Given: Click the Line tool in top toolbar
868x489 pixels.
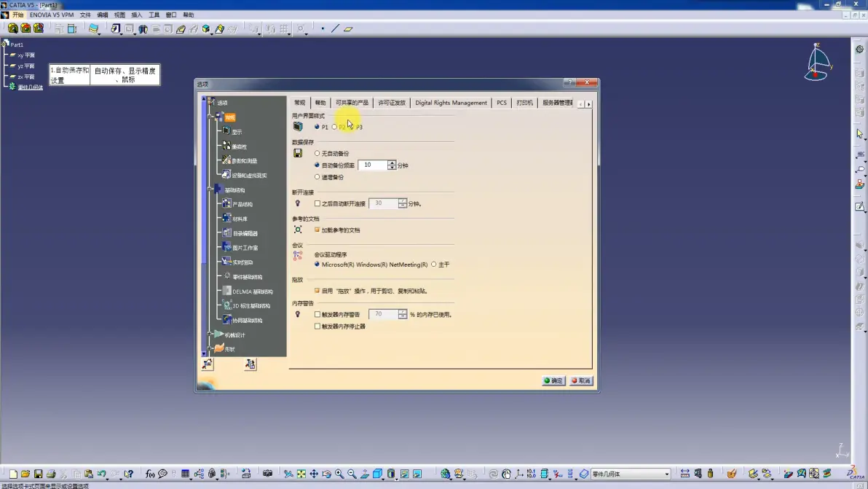Looking at the screenshot, I should [x=336, y=29].
